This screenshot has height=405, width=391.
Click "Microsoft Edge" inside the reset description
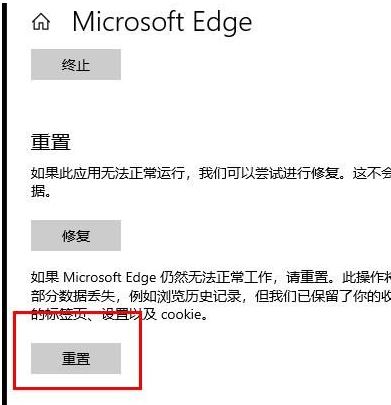pos(110,277)
